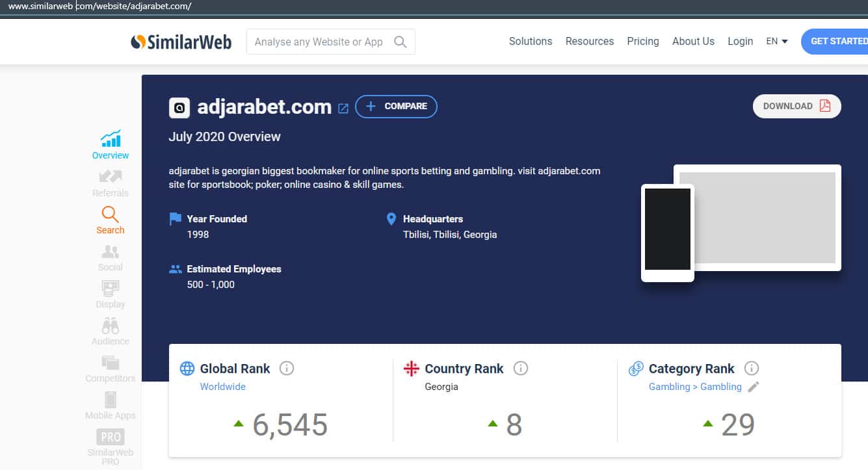Click the Tbilisi, Tbilisi, Georgia headquarters text
The height and width of the screenshot is (470, 868).
pos(450,235)
